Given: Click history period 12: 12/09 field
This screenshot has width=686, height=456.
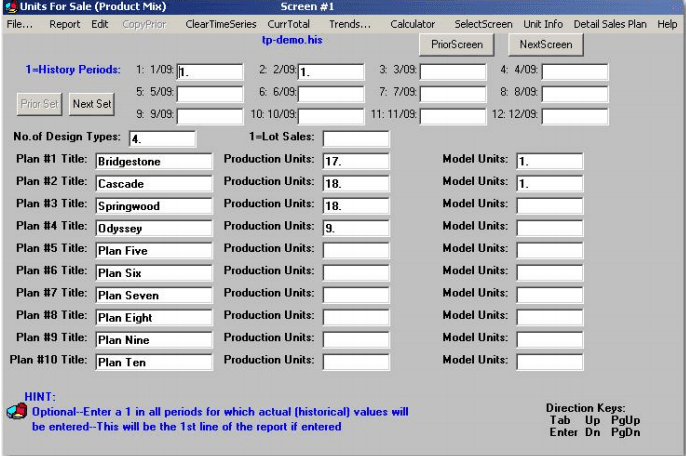Looking at the screenshot, I should click(x=575, y=116).
